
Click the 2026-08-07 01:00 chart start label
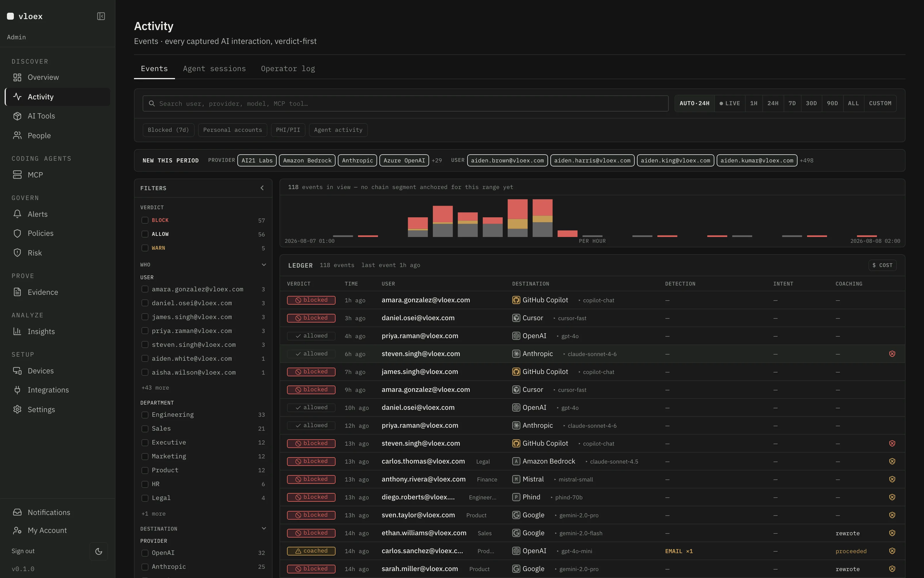[309, 241]
